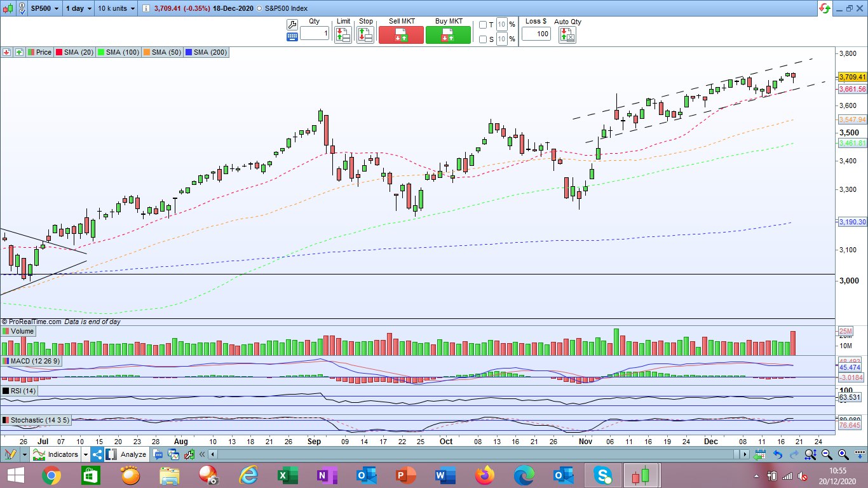Screen dimensions: 868x488
Task: Click the current price label 3,709.41 on axis
Action: coord(853,77)
